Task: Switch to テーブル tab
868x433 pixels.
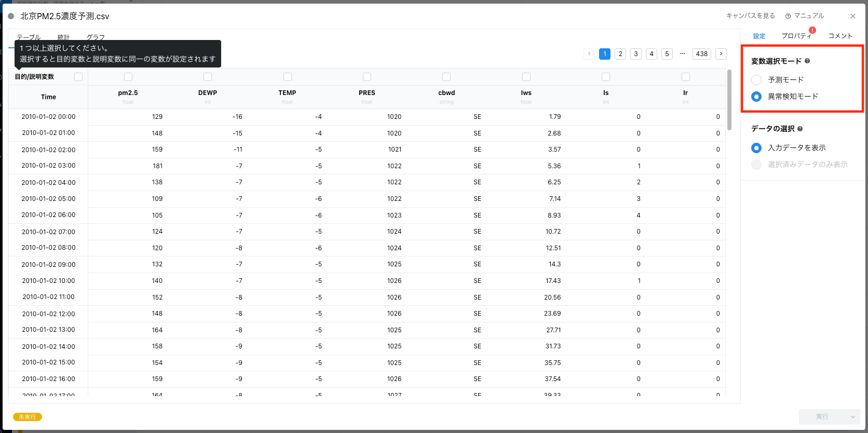Action: coord(29,37)
